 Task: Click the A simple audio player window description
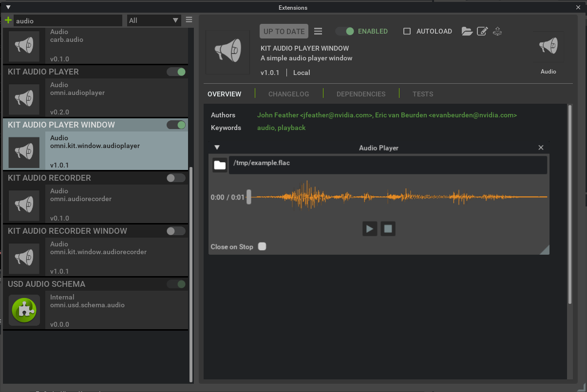pos(306,58)
